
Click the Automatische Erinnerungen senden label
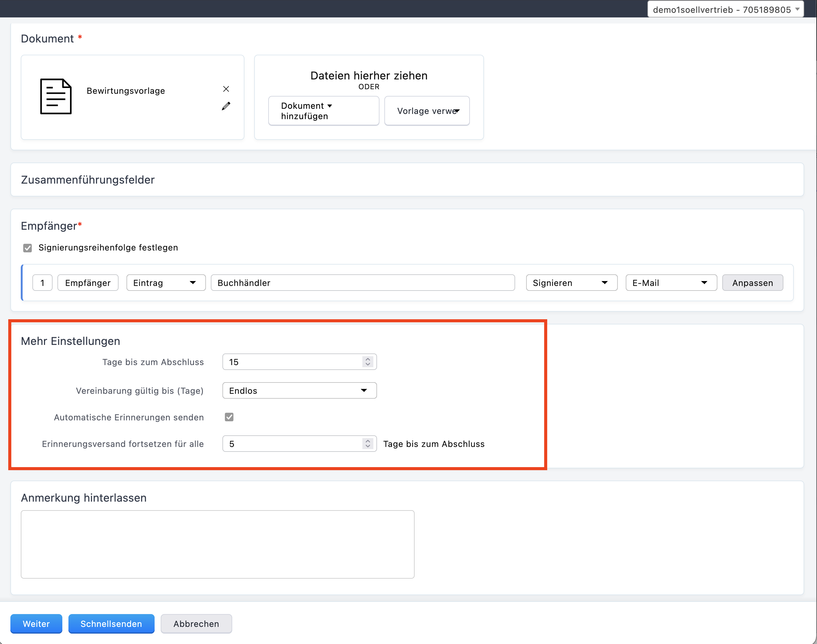[129, 417]
